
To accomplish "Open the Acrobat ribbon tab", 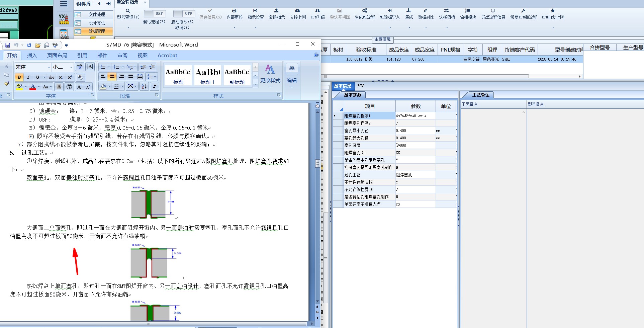I will [x=167, y=55].
